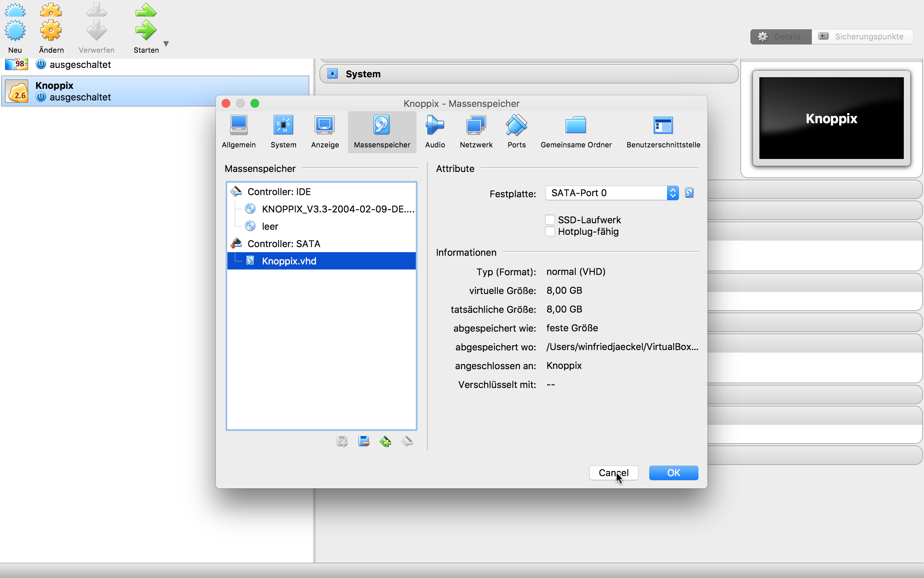
Task: Open the Festplatte SATA-Port 0 dropdown
Action: [612, 193]
